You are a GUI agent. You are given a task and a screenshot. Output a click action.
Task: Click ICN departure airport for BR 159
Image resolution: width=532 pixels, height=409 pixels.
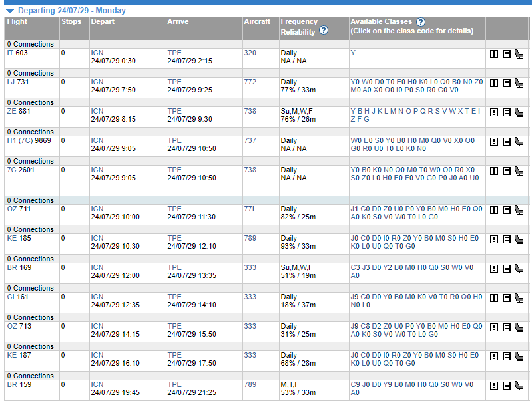97,384
